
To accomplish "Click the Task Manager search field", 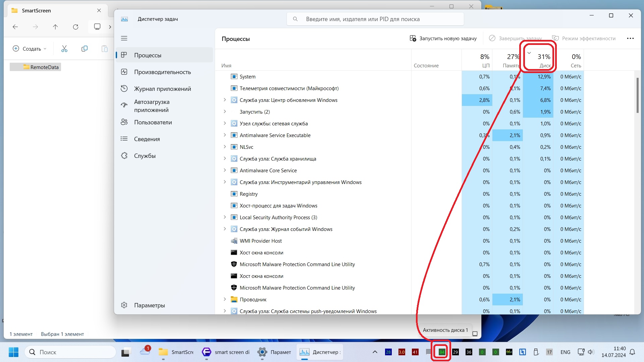I will point(375,19).
